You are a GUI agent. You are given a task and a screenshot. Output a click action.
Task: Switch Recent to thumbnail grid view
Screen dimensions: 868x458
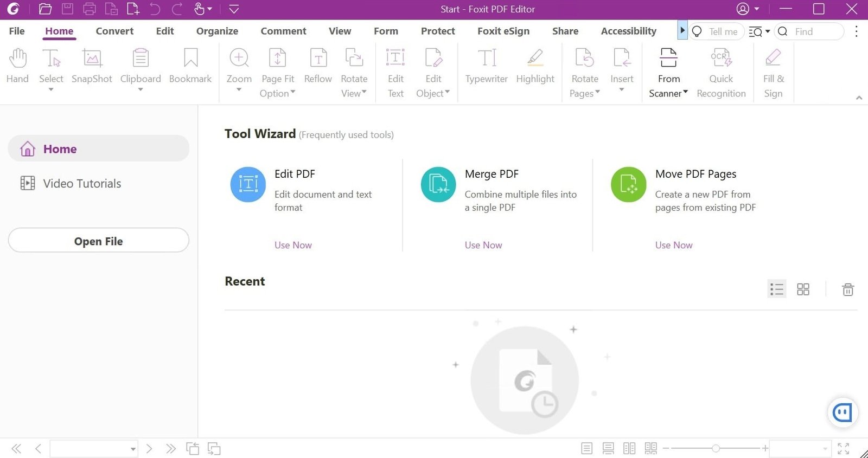click(x=803, y=289)
